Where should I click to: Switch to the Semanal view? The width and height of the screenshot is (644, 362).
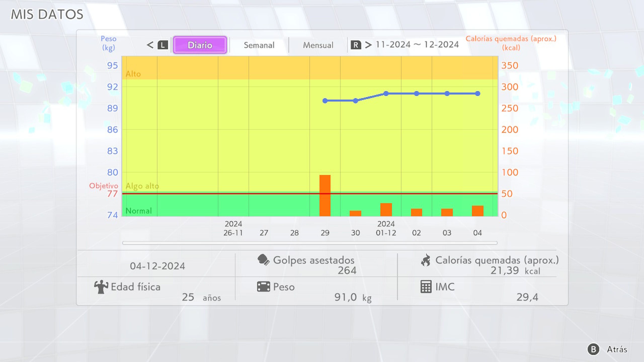pos(259,45)
